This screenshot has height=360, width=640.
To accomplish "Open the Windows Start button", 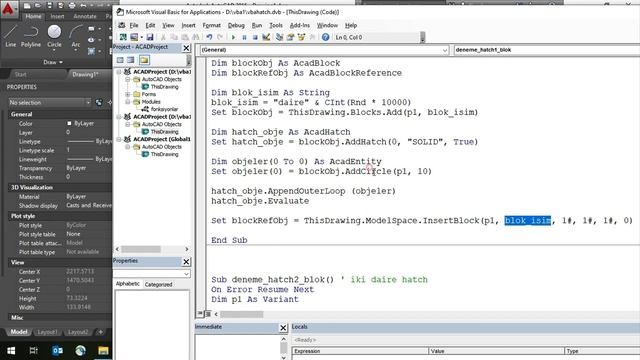I will click(x=11, y=351).
